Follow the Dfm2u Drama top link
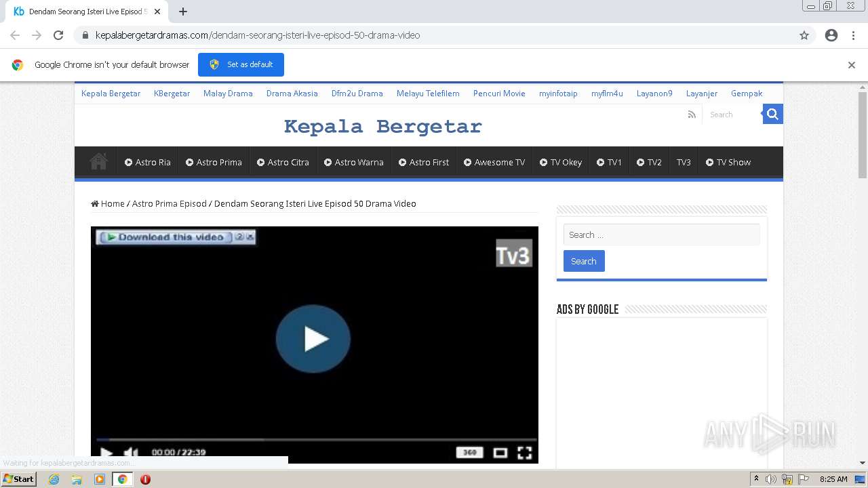The height and width of the screenshot is (488, 868). (357, 94)
